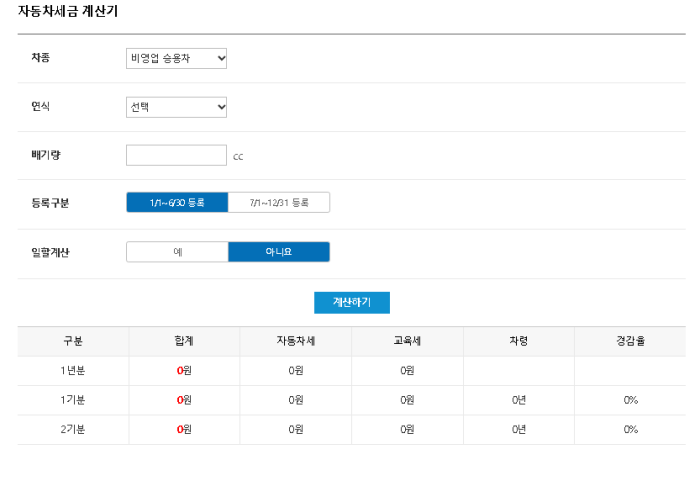Click the 경감율 column header
Screen dimensions: 700x481
[630, 341]
